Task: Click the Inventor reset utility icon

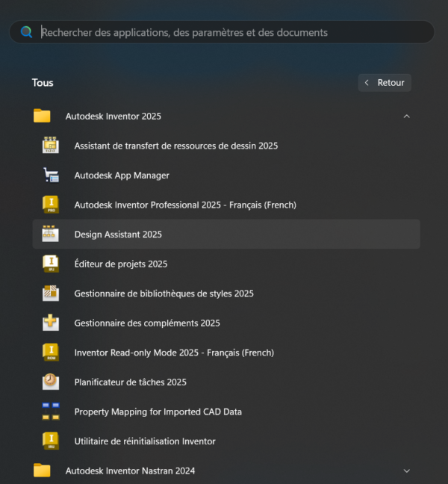Action: coord(51,441)
